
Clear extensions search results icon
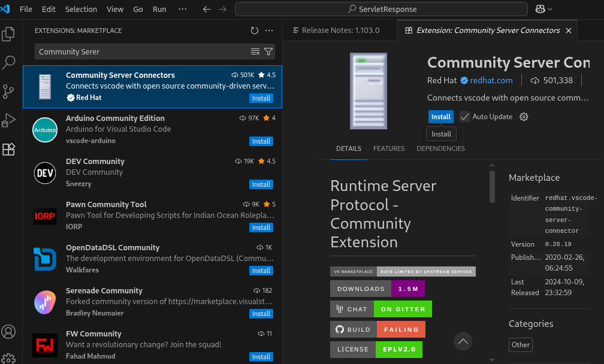(x=255, y=51)
